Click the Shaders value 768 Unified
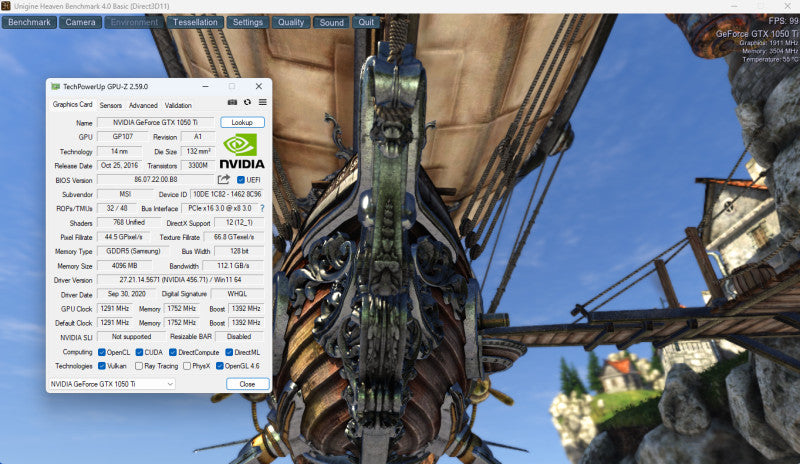Viewport: 800px width, 464px height. 129,223
